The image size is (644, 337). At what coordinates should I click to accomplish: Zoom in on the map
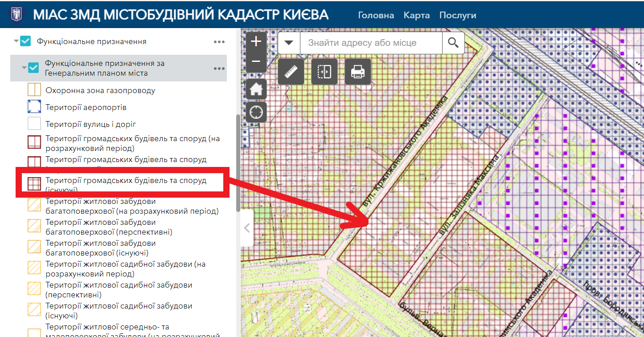[x=256, y=42]
